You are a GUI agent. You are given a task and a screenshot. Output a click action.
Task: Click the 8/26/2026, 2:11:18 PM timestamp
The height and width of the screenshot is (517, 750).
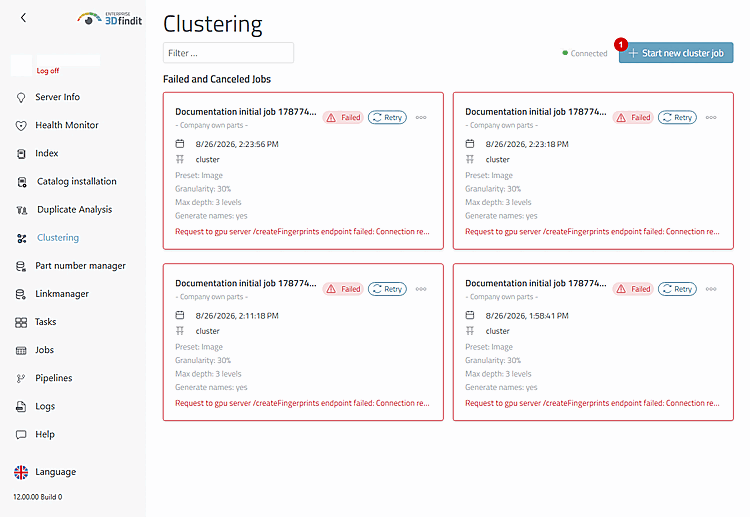pyautogui.click(x=237, y=316)
